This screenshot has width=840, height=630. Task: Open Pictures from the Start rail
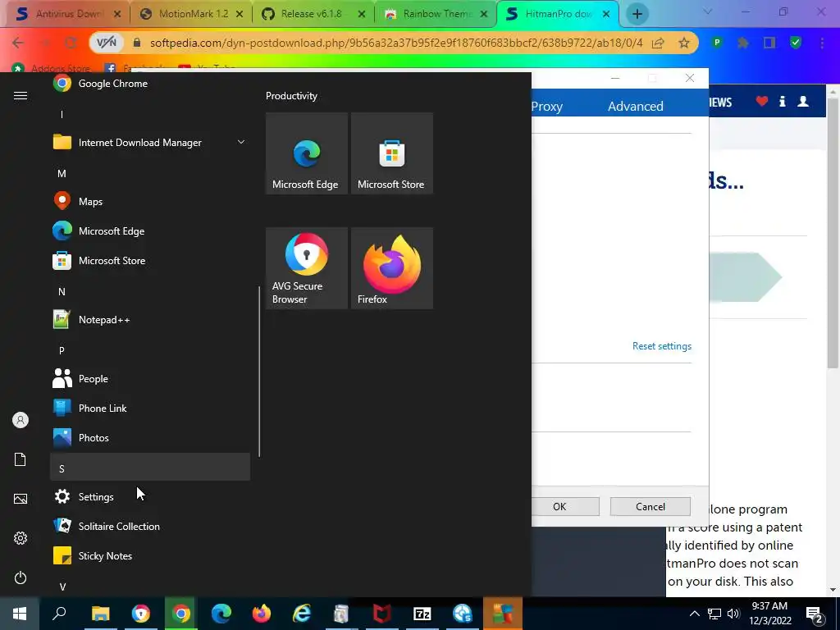click(x=21, y=499)
